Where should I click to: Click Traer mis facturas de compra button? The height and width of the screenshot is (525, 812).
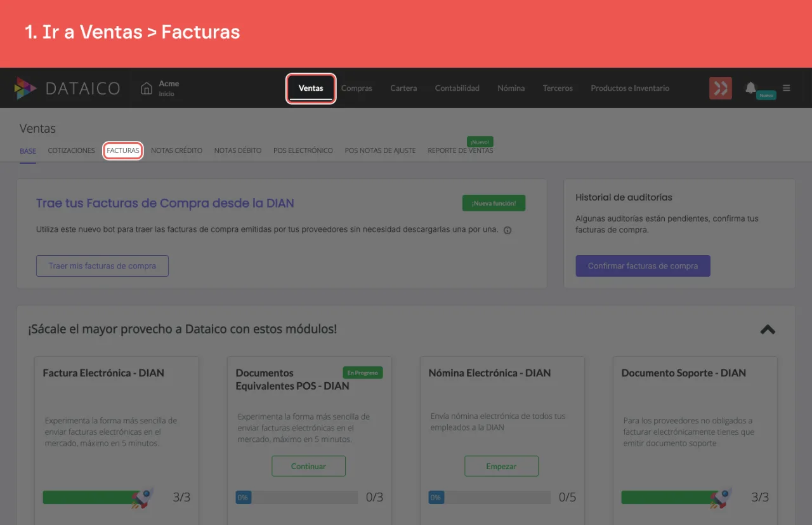pos(102,266)
